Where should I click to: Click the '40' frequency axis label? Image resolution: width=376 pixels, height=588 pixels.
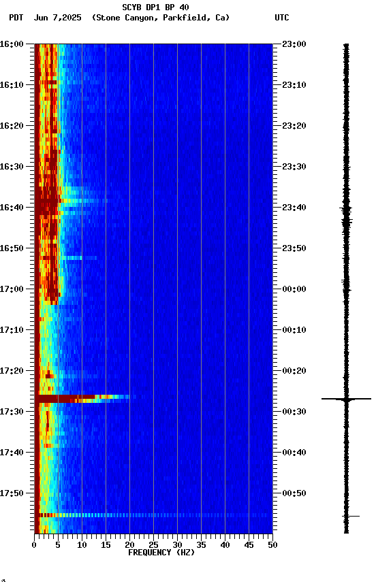coord(225,546)
